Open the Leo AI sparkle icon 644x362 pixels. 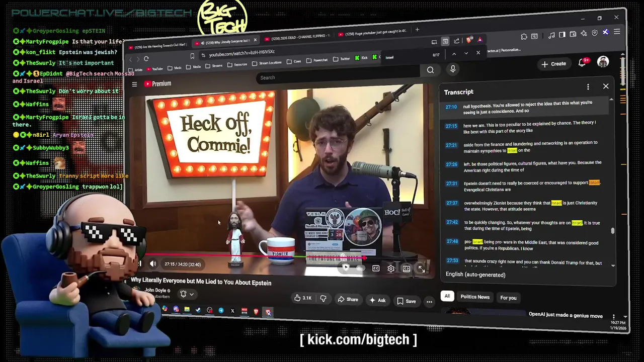click(584, 33)
